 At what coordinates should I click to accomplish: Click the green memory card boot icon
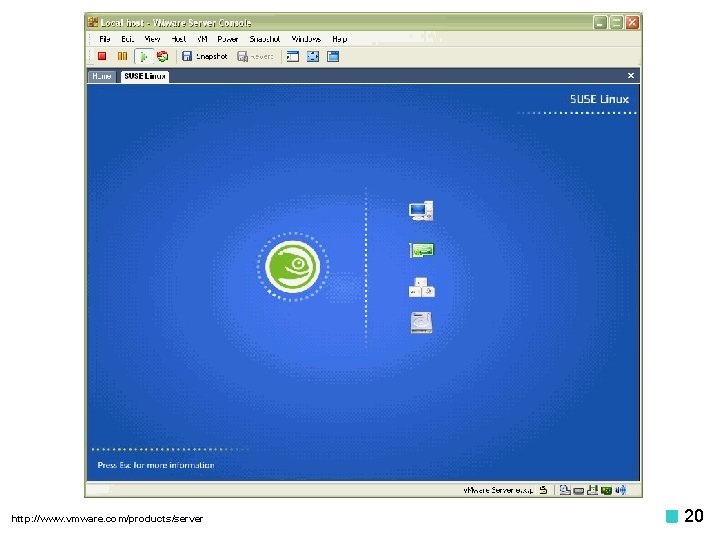422,250
